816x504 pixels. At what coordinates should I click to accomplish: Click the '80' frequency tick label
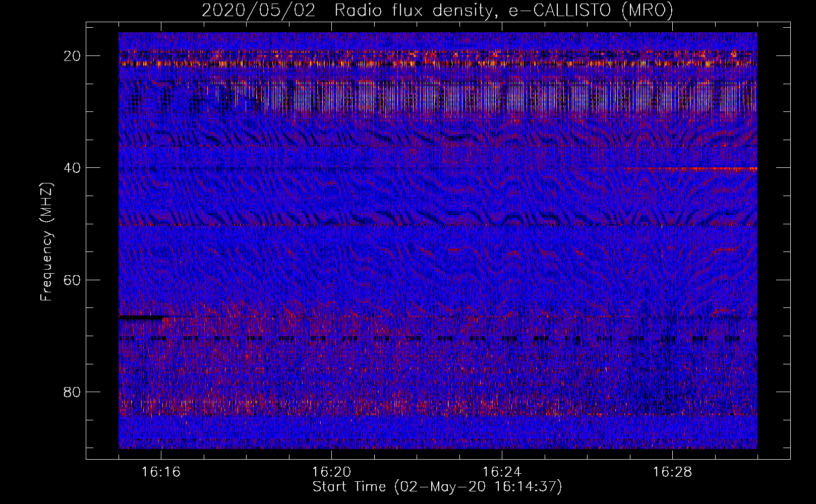72,392
